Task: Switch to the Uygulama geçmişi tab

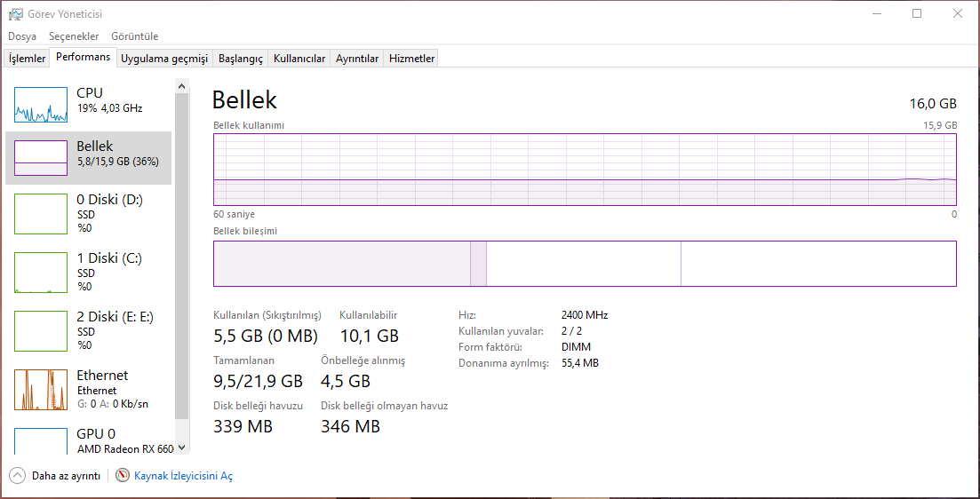Action: 164,59
